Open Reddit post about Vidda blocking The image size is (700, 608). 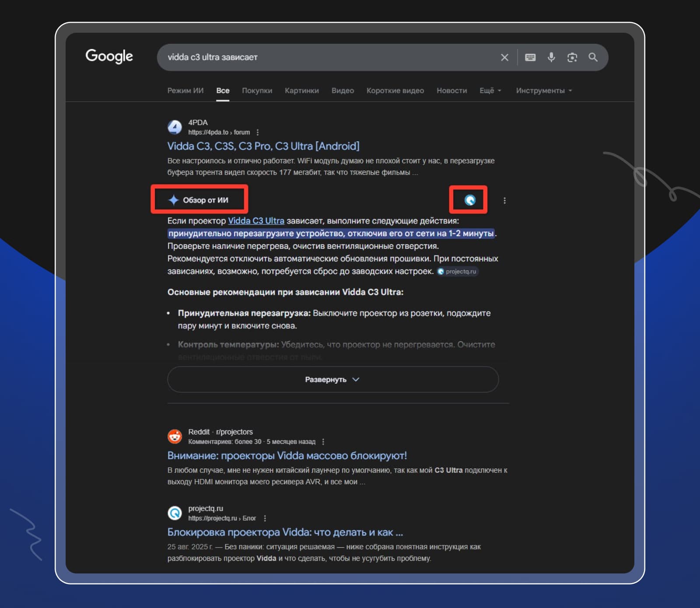287,455
